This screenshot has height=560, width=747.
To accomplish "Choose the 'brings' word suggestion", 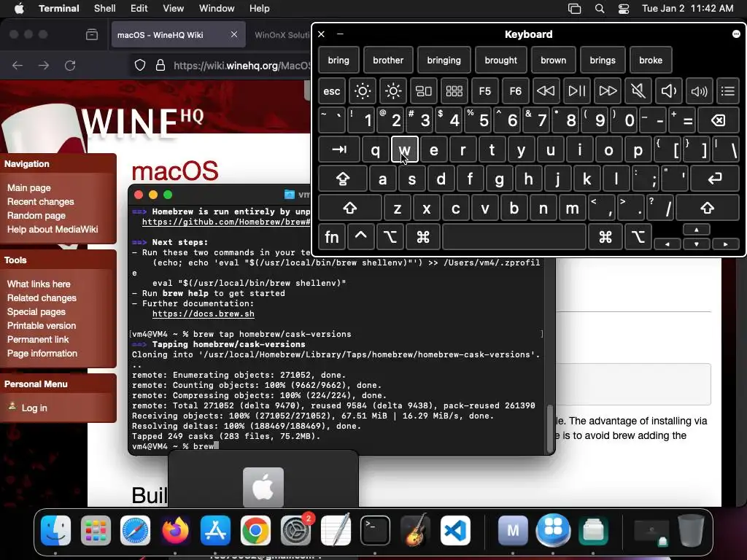I will 603,60.
